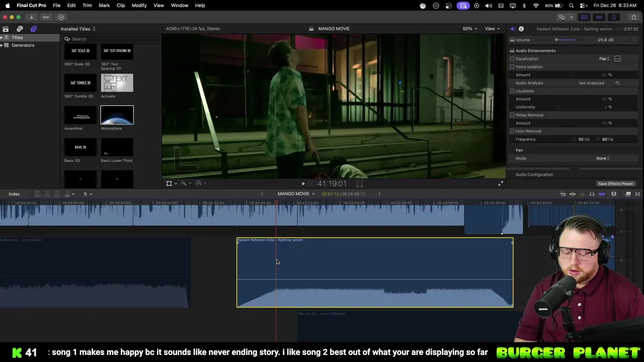
Task: Click the Share export icon
Action: 634,17
